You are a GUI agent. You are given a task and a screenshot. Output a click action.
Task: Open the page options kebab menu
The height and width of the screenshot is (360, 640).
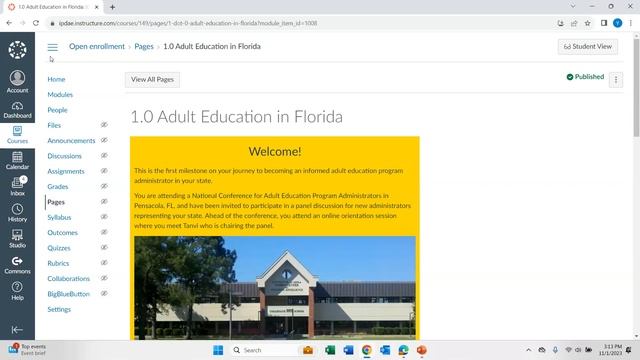click(616, 80)
